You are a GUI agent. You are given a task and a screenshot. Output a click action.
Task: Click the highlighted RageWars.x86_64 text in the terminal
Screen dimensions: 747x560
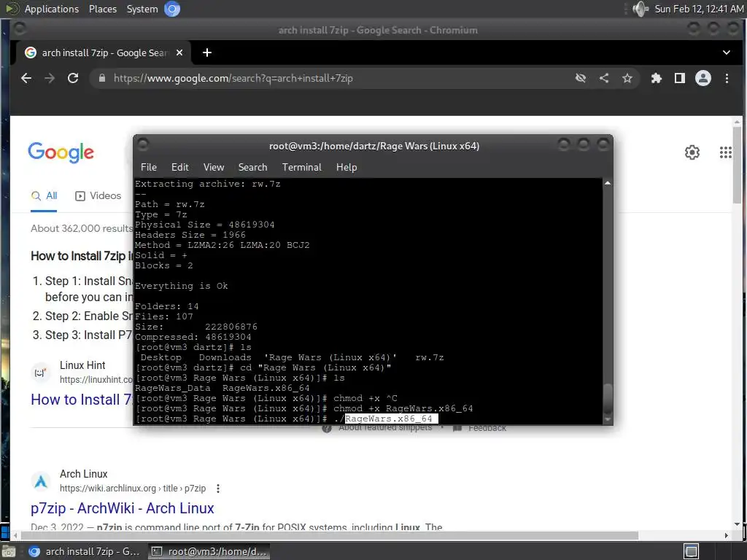[x=391, y=419]
